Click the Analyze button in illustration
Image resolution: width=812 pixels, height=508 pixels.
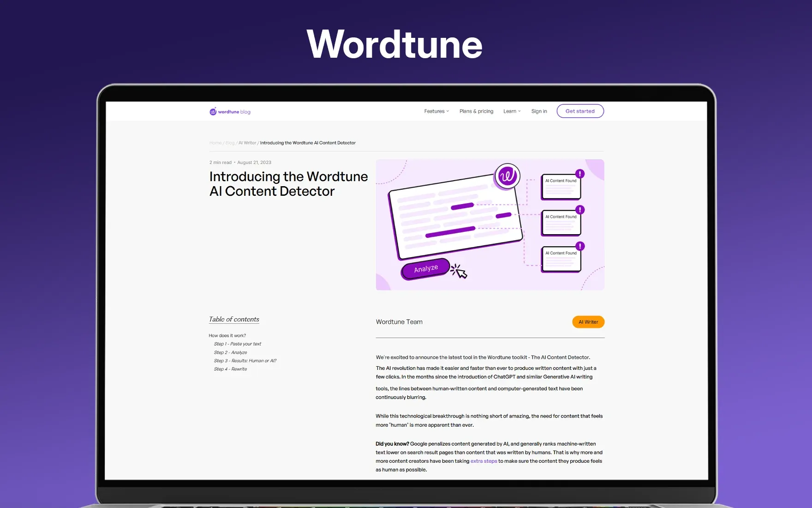[425, 269]
